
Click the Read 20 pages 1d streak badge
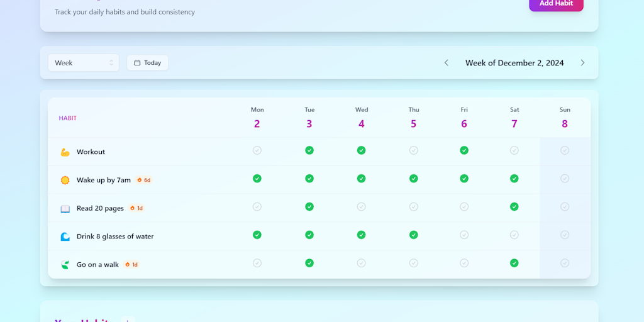coord(136,208)
